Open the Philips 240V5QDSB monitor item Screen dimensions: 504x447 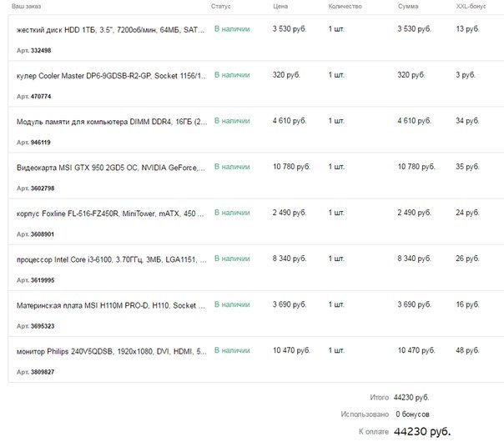coord(112,352)
